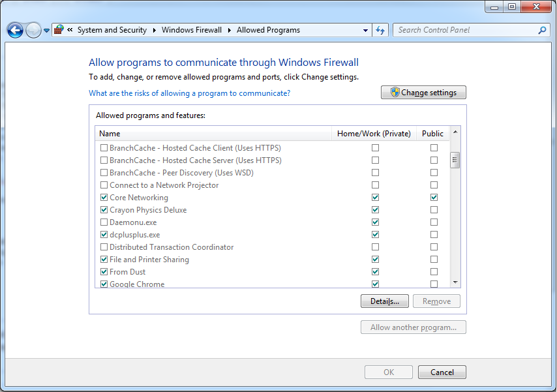This screenshot has height=392, width=557.
Task: Click the magnifier search icon
Action: [542, 30]
